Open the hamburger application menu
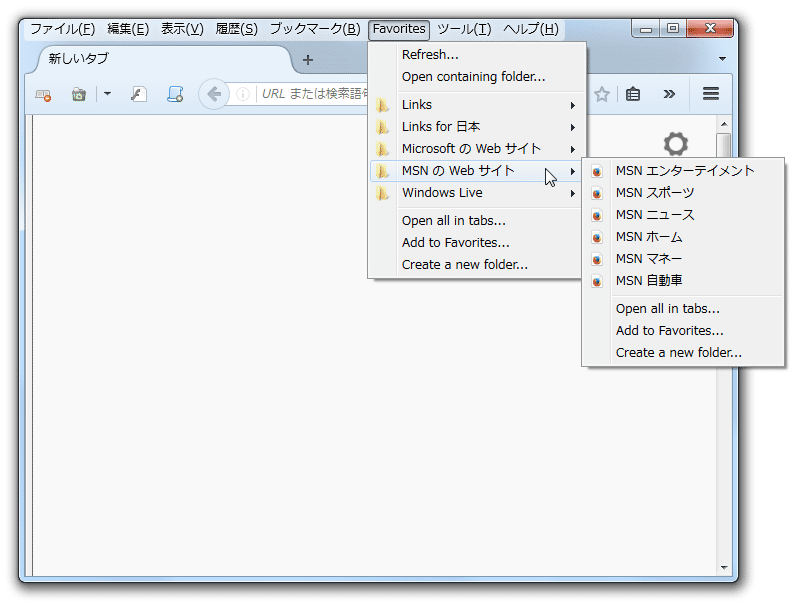Screen dimensions: 794x604 [710, 94]
